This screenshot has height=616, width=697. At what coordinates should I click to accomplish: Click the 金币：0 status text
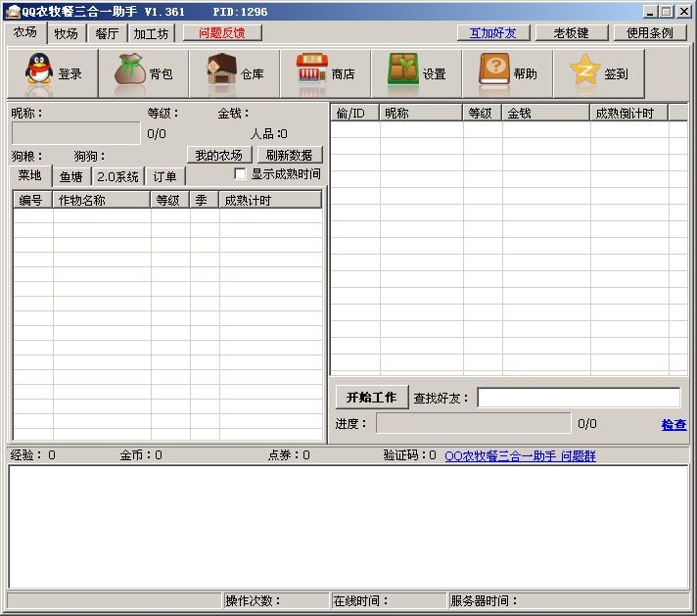coord(141,455)
